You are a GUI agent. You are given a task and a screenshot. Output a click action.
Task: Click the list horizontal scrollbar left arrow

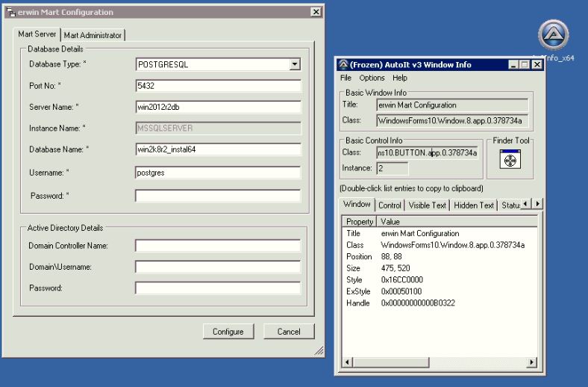click(x=347, y=362)
